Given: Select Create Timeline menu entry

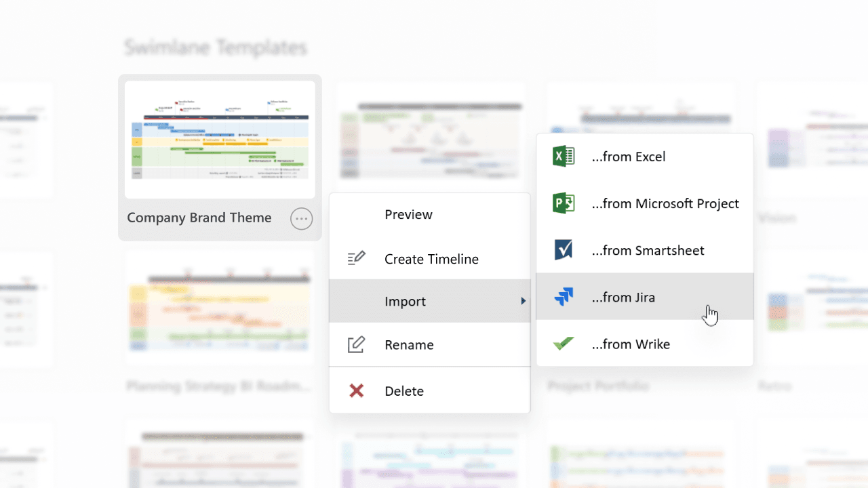Looking at the screenshot, I should 430,259.
